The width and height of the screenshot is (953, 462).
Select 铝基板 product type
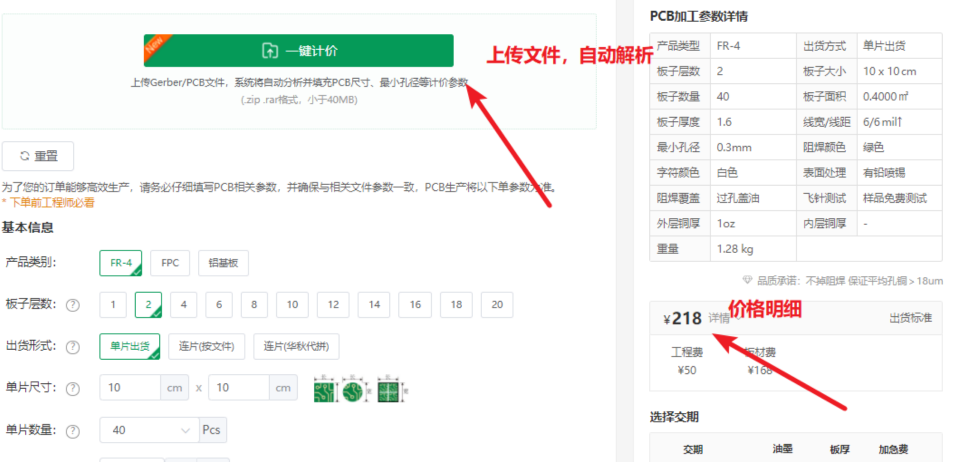coord(223,263)
